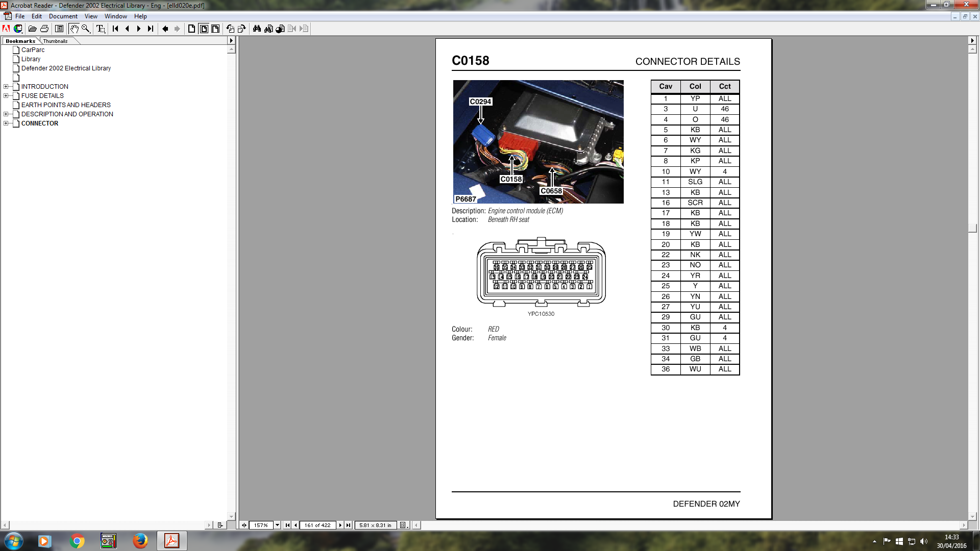
Task: Open the Library bookmark
Action: 31,59
